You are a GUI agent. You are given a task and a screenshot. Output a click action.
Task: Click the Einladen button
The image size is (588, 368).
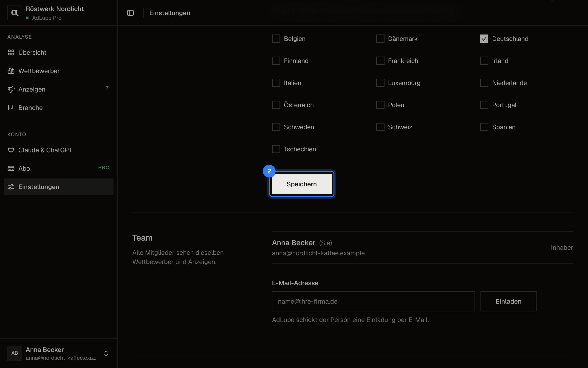click(508, 301)
